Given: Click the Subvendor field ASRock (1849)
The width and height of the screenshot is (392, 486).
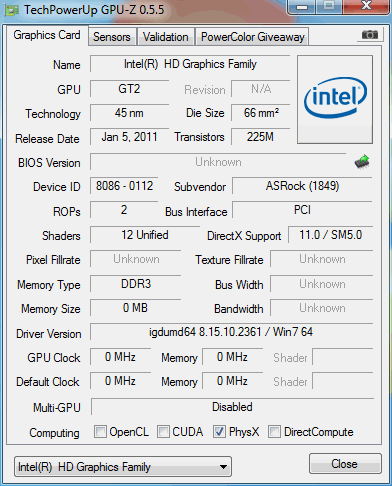Looking at the screenshot, I should tap(302, 186).
